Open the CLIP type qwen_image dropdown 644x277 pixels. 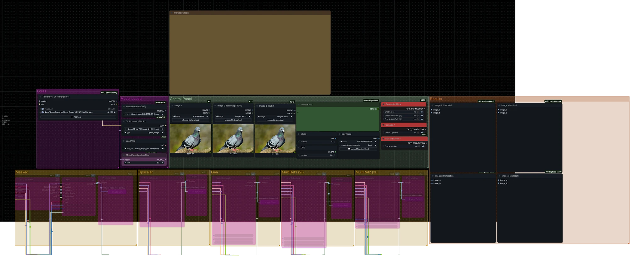(144, 133)
